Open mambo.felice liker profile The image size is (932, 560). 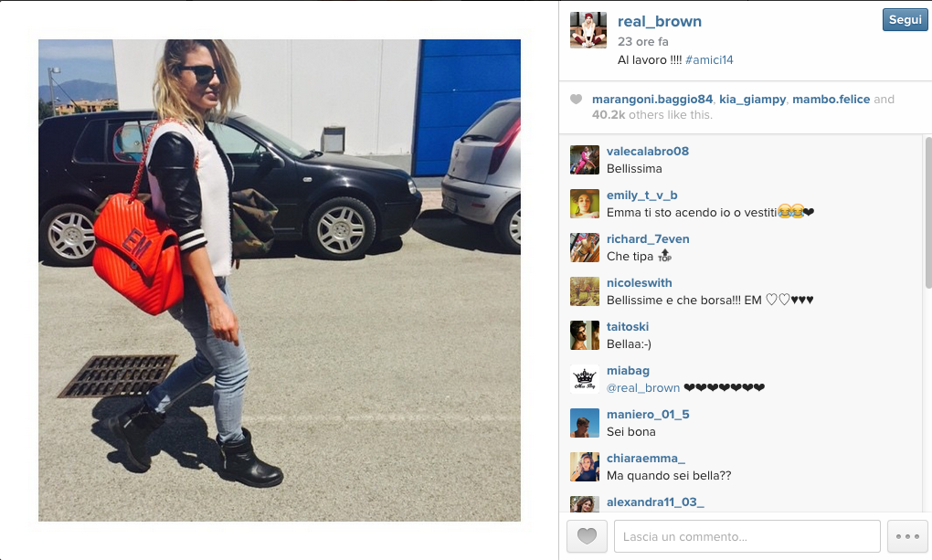pos(831,100)
